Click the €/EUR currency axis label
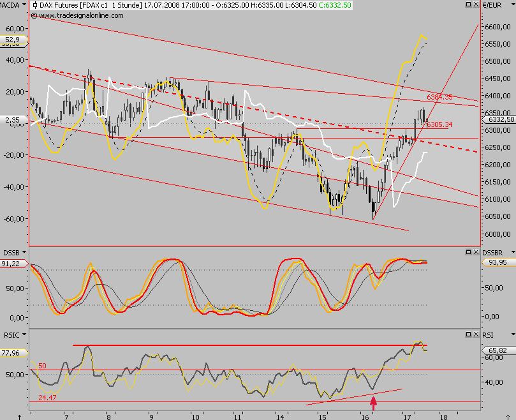This screenshot has width=516, height=420. click(492, 5)
